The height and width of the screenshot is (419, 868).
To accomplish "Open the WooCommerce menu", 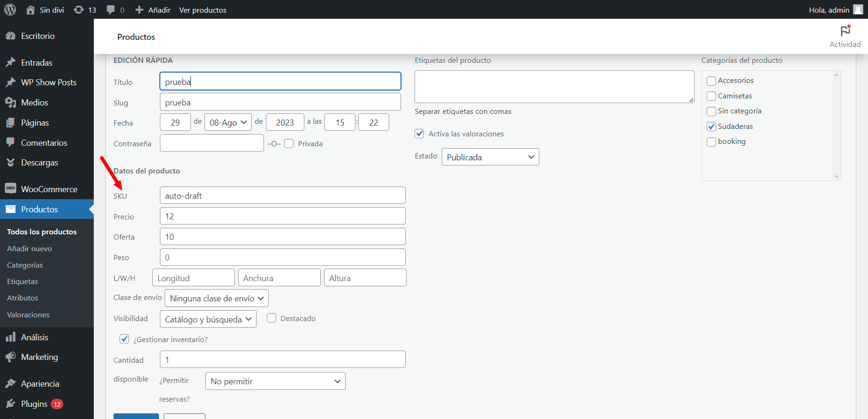I will pyautogui.click(x=47, y=189).
